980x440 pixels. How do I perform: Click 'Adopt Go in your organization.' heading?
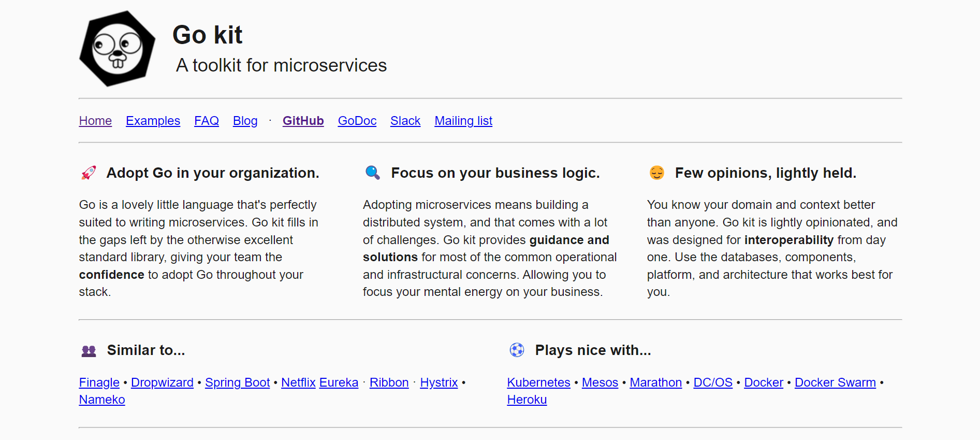click(213, 173)
